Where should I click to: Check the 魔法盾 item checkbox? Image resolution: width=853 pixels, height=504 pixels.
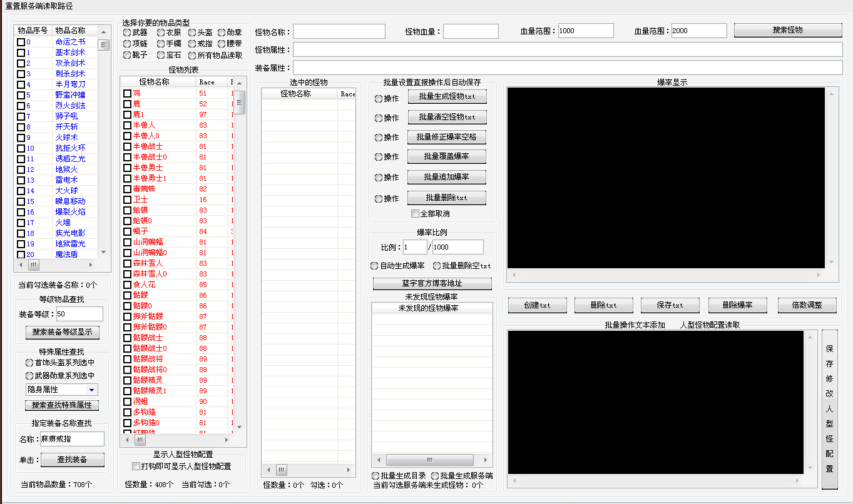pyautogui.click(x=21, y=255)
